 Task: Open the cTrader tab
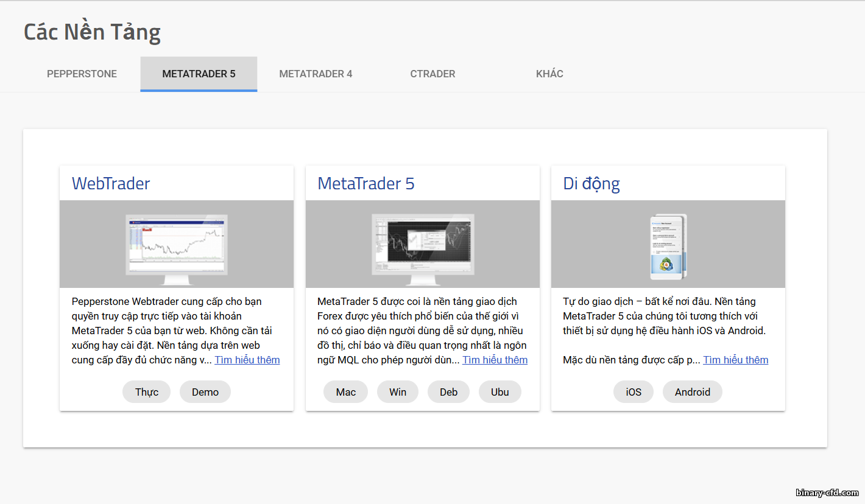click(432, 74)
